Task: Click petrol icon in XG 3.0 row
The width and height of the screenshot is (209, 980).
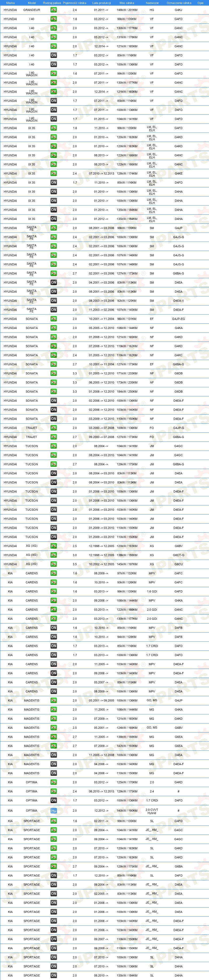Action: pyautogui.click(x=54, y=555)
